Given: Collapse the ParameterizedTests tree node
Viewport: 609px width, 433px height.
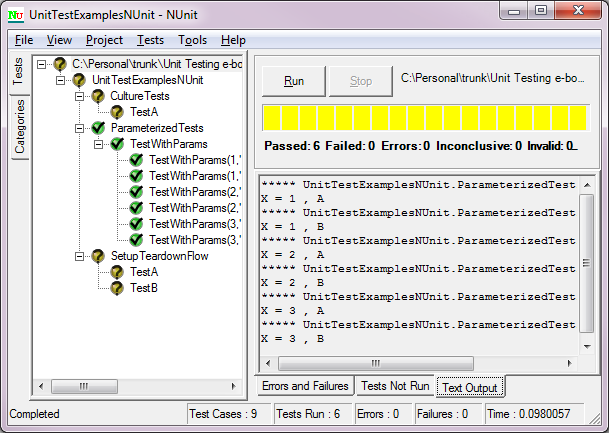Looking at the screenshot, I should pyautogui.click(x=80, y=128).
